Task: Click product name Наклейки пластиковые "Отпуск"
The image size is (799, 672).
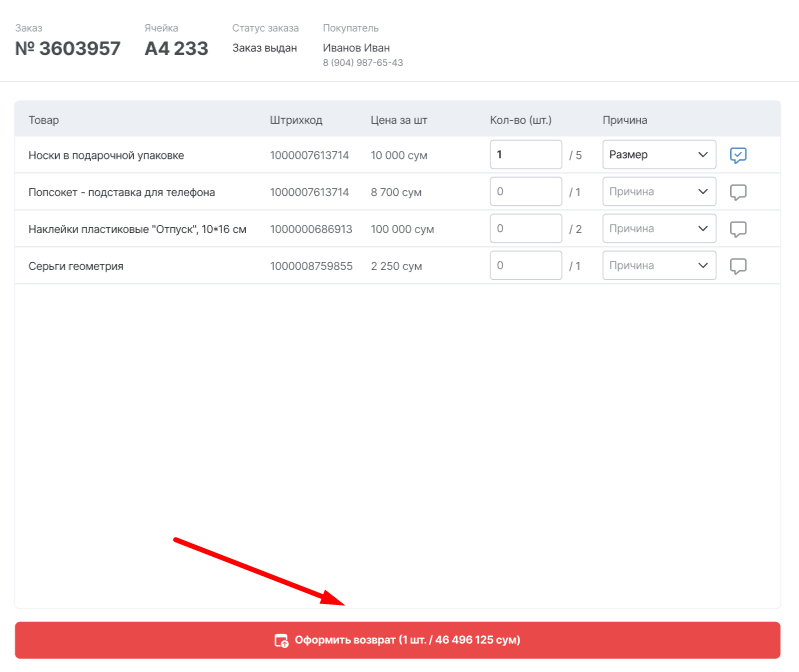Action: (x=138, y=229)
